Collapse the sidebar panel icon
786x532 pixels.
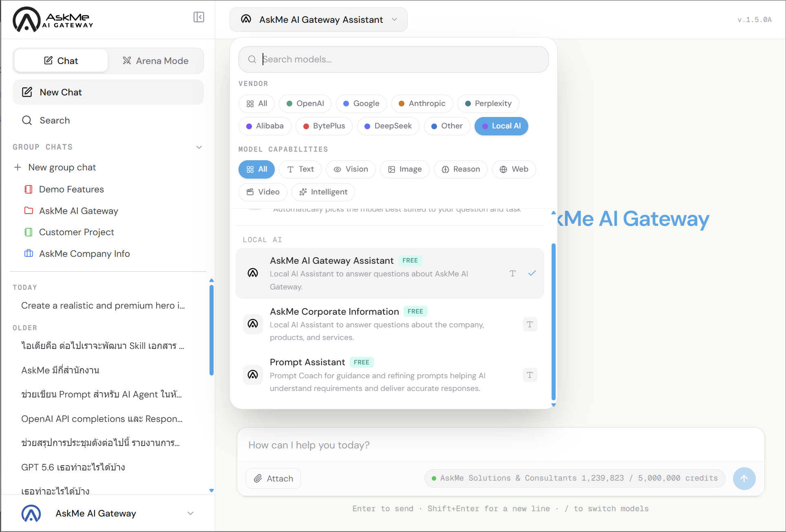tap(199, 17)
